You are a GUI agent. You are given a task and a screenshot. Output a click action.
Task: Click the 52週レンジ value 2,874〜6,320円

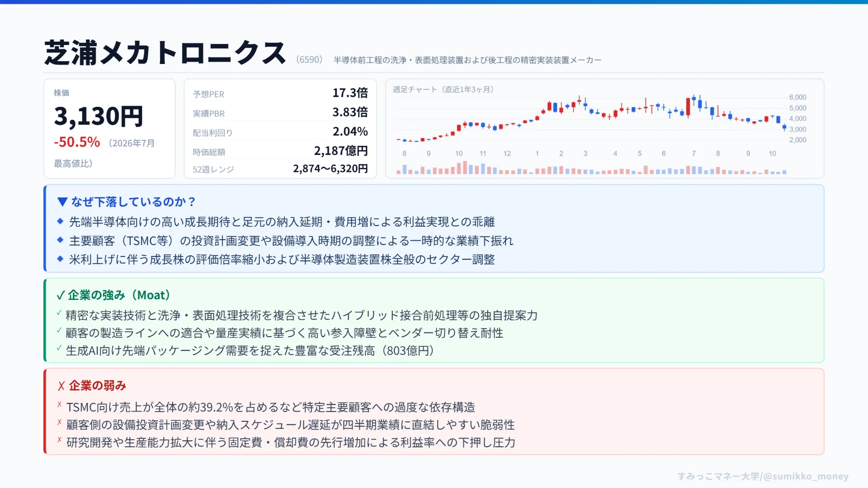click(x=330, y=169)
